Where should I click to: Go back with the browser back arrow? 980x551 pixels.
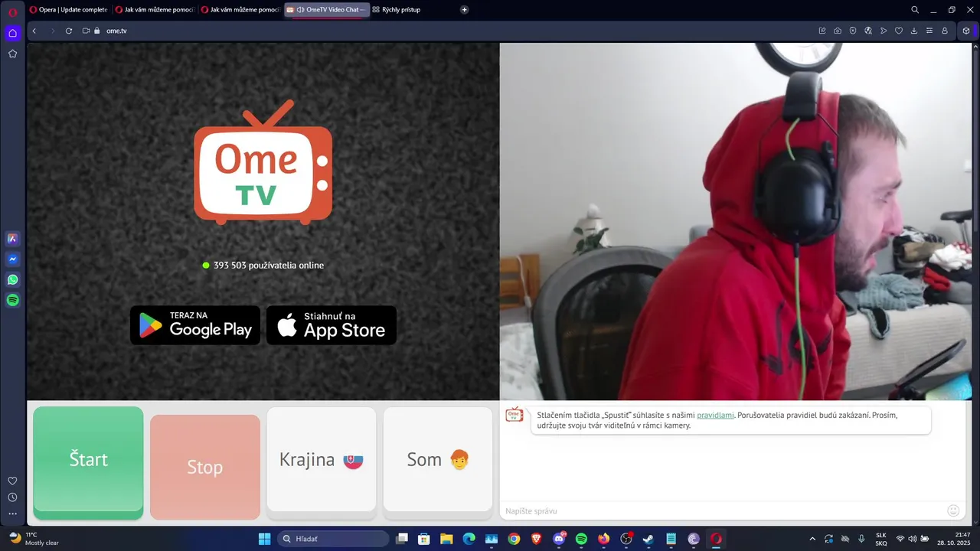tap(34, 31)
